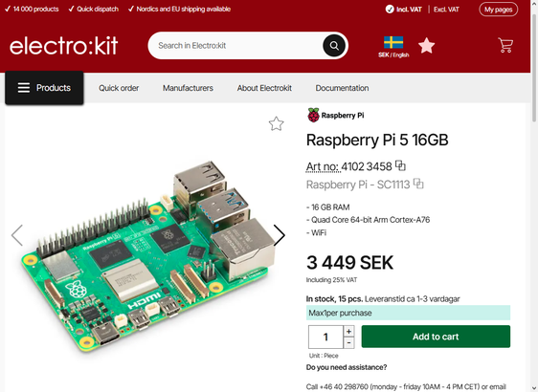The width and height of the screenshot is (538, 392).
Task: Click the search magnifier button
Action: (334, 46)
